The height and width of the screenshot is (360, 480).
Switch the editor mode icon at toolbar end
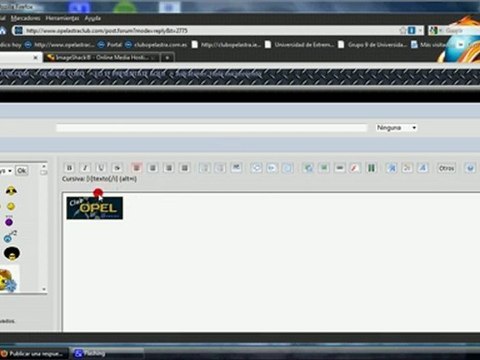click(470, 168)
